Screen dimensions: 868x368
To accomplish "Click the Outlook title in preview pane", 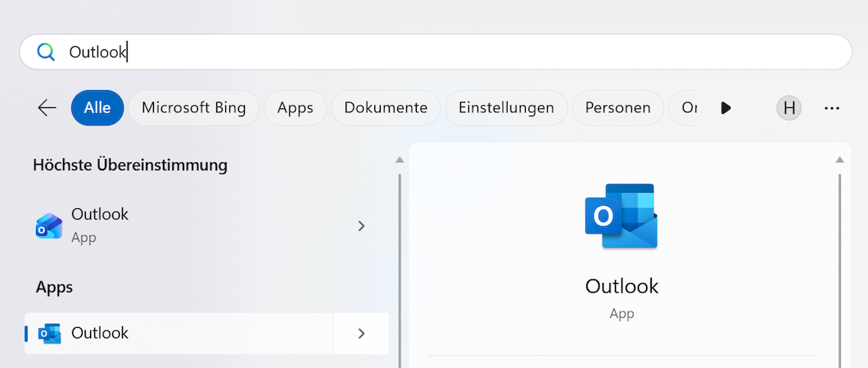I will pos(622,286).
